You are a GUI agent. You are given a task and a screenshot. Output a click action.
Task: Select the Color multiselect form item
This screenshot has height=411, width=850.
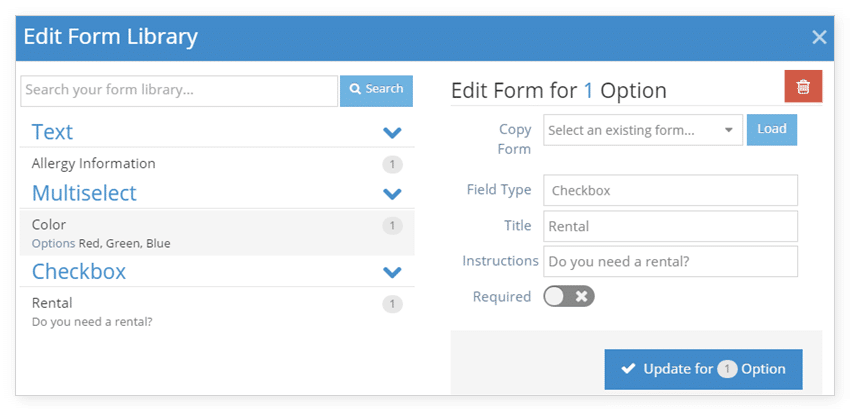217,233
